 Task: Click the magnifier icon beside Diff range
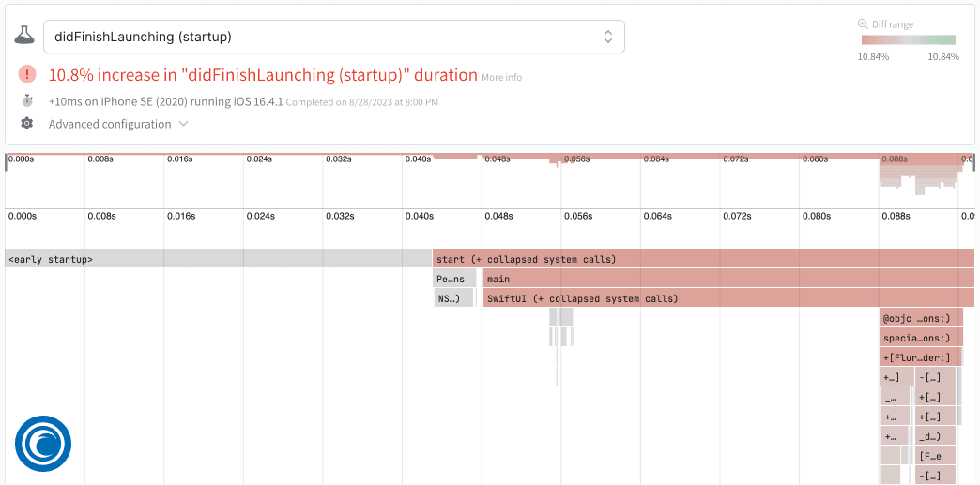863,24
